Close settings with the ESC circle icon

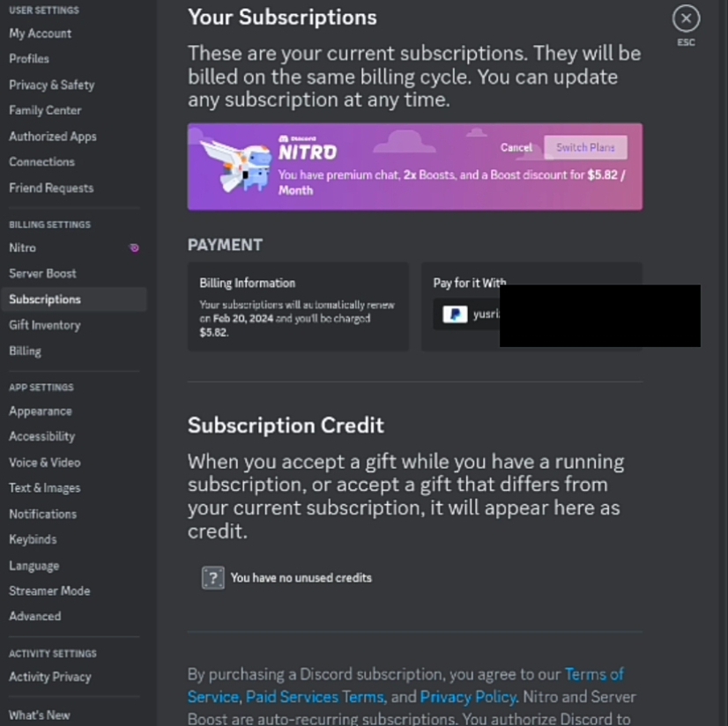coord(686,19)
